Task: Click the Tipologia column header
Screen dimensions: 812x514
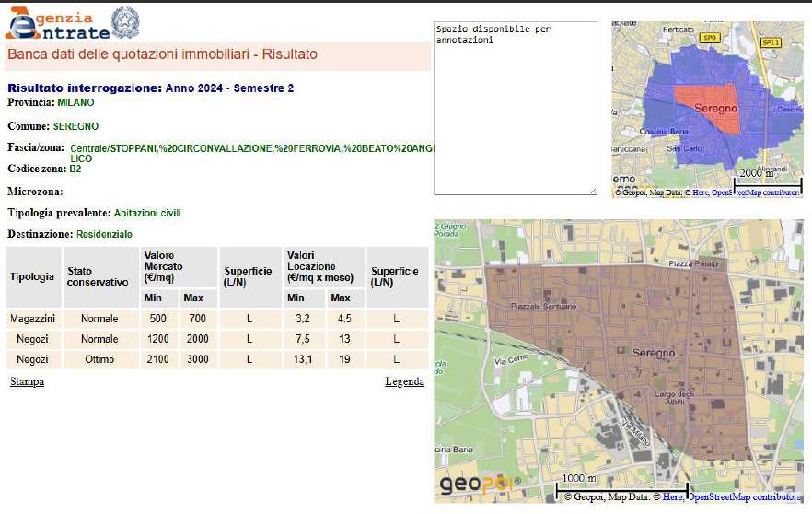Action: tap(32, 277)
